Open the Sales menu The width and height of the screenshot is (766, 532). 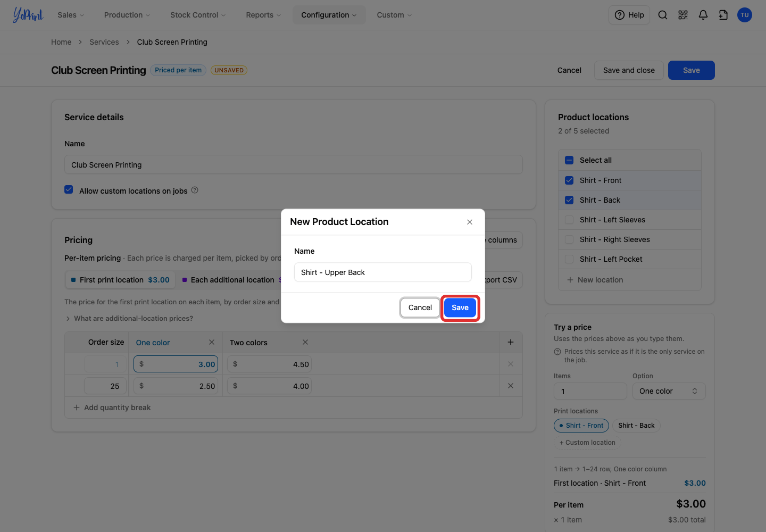71,15
